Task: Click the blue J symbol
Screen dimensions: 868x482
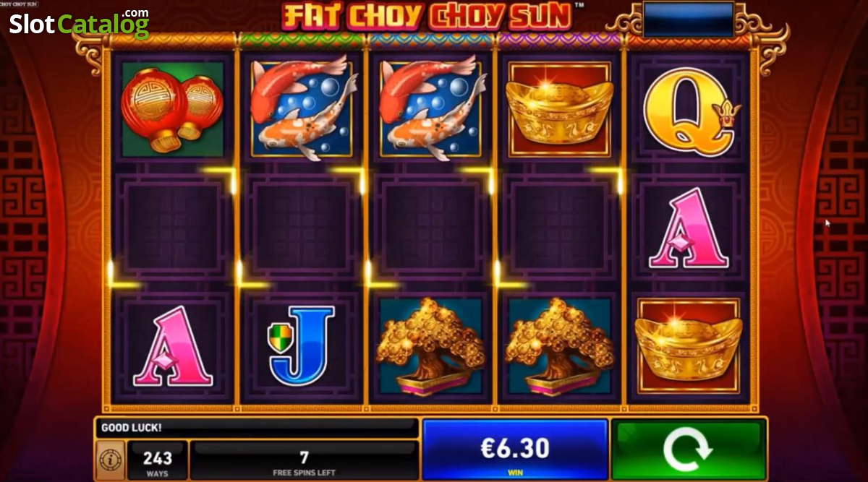Action: (x=302, y=345)
